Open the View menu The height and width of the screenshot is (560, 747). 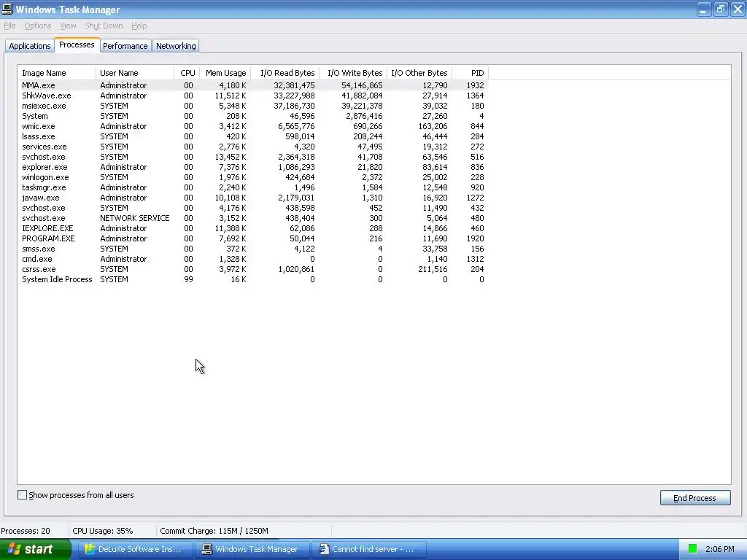tap(68, 26)
